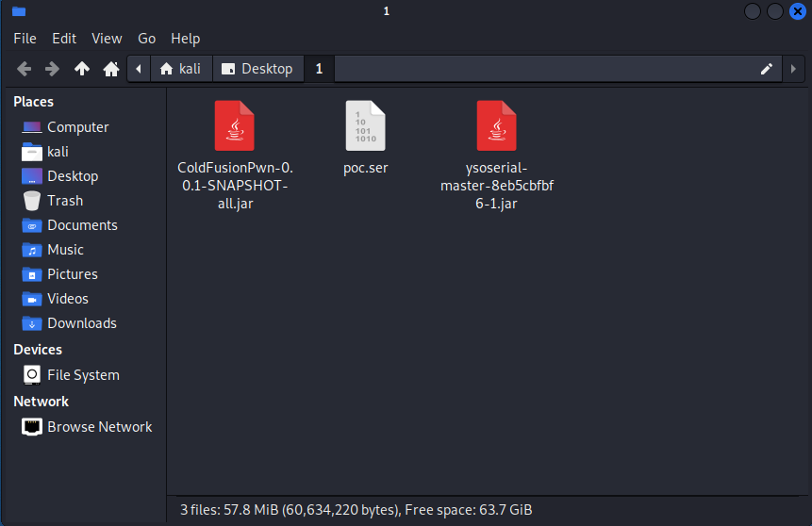Click the Browse Network monitor icon
The width and height of the screenshot is (812, 526).
(x=31, y=427)
